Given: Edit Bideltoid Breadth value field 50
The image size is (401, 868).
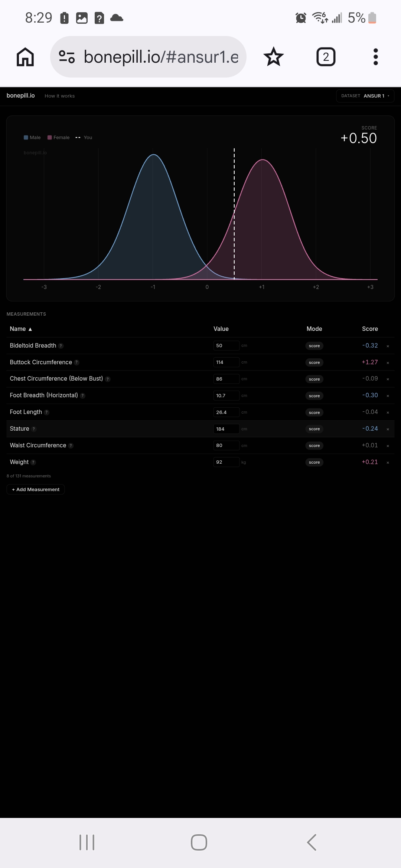Looking at the screenshot, I should [x=226, y=346].
